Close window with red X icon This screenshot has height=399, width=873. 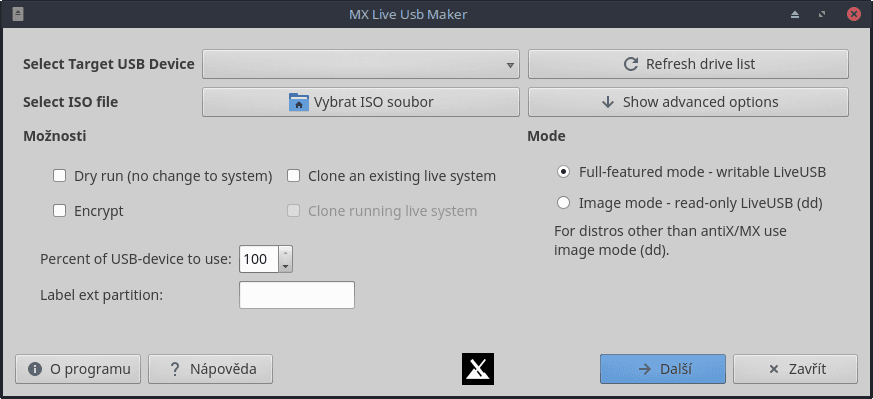pyautogui.click(x=854, y=14)
